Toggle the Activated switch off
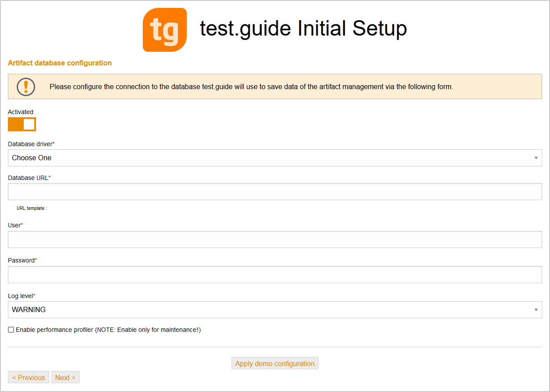This screenshot has height=392, width=550. tap(22, 124)
